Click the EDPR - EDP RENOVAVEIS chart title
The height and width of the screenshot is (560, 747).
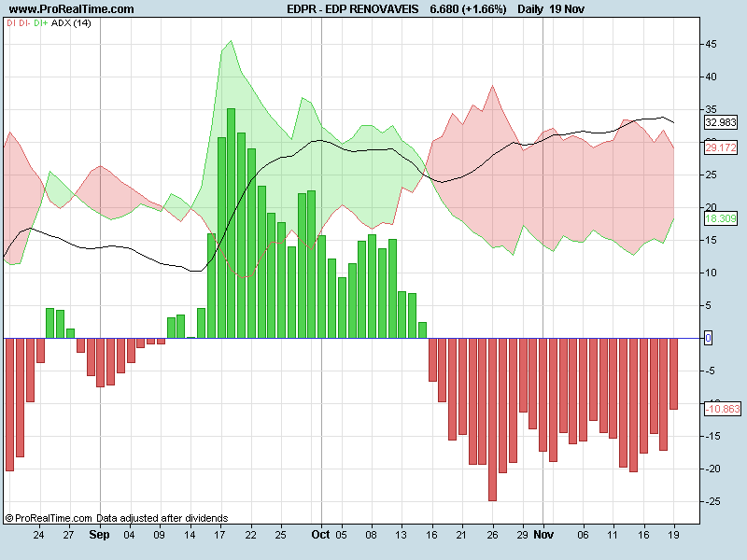pos(353,9)
